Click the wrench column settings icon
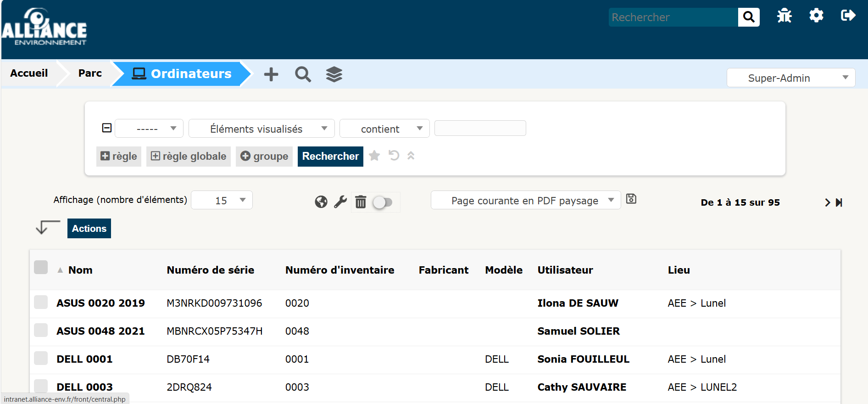The width and height of the screenshot is (868, 404). pos(340,202)
